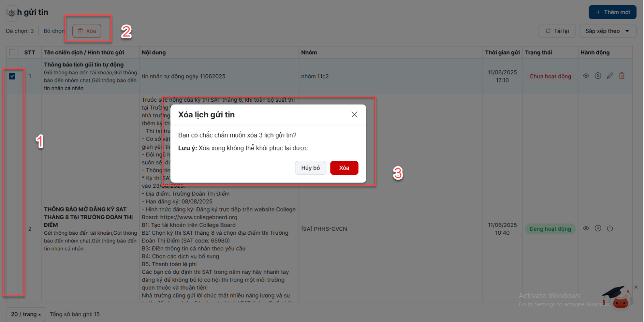Click the 'Bỏ chọn' deselect link
The height and width of the screenshot is (322, 644).
click(x=54, y=31)
